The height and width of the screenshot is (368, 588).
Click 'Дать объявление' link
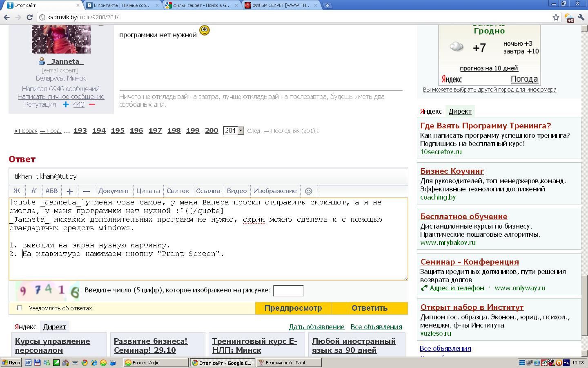(x=316, y=327)
